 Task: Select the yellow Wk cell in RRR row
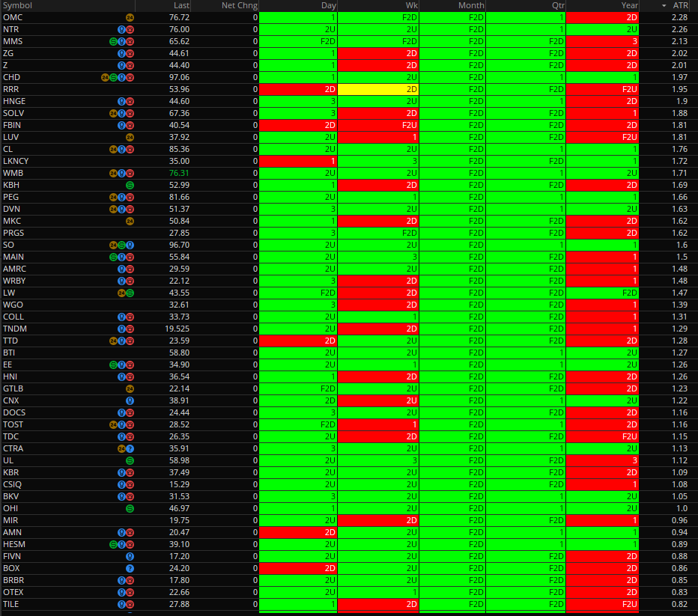[x=378, y=89]
